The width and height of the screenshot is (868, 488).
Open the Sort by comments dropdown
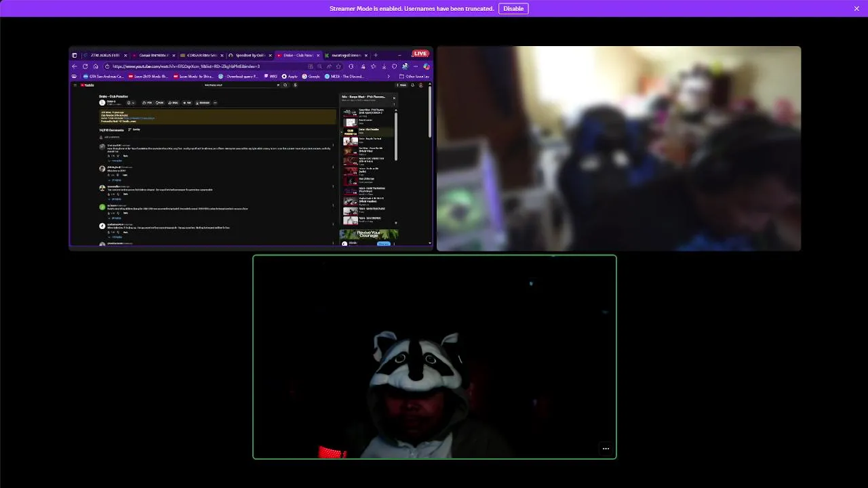point(134,129)
